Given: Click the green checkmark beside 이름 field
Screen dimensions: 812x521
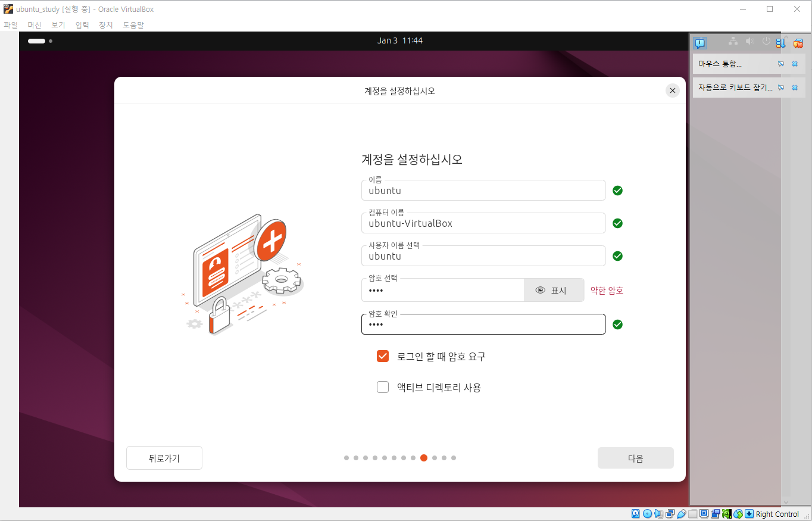Looking at the screenshot, I should click(x=618, y=191).
